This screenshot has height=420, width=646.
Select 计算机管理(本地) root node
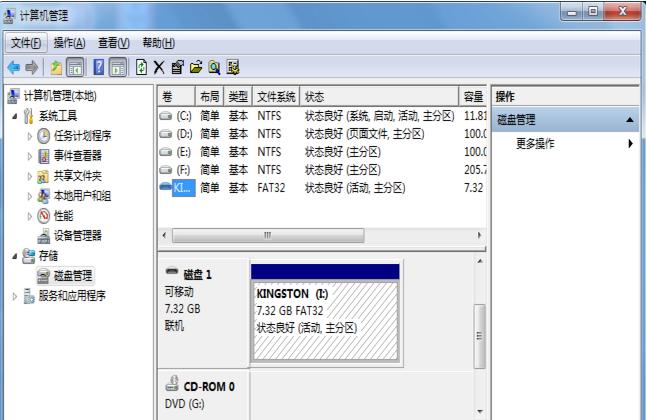click(x=60, y=96)
